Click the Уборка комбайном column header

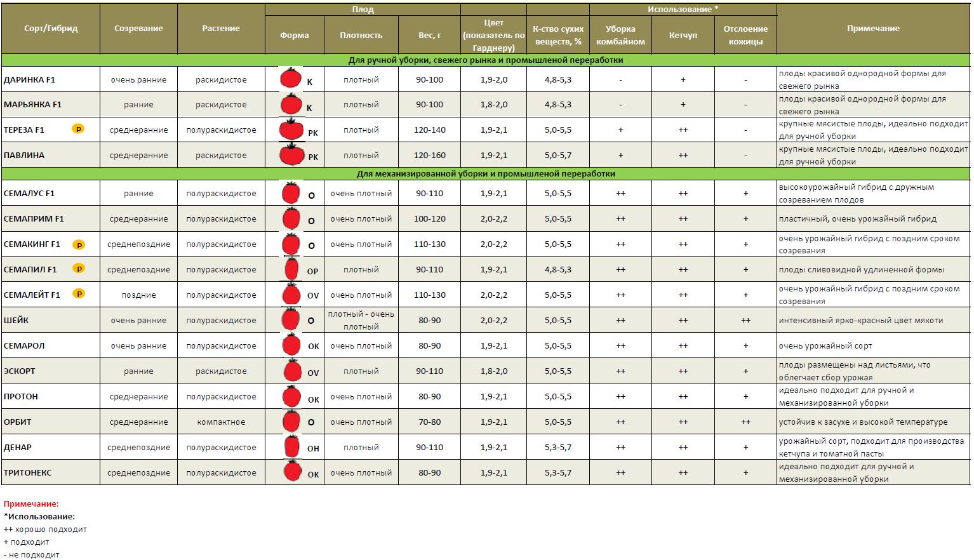pyautogui.click(x=620, y=36)
